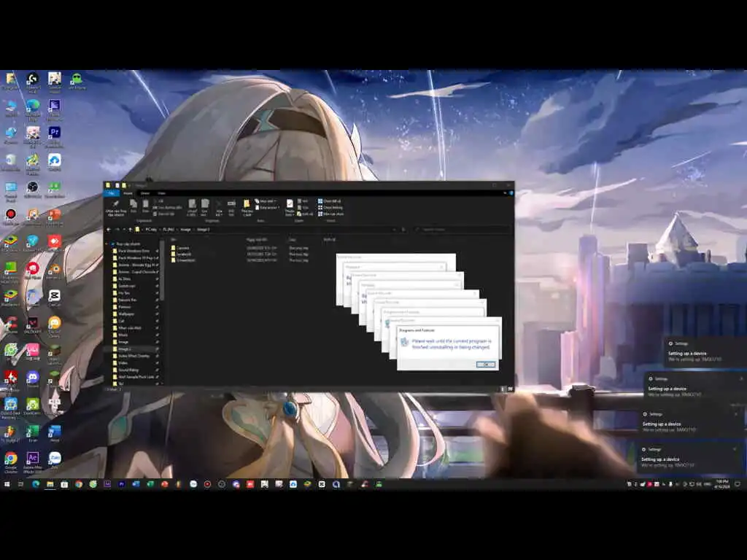The height and width of the screenshot is (560, 747).
Task: Open the recent locations dropdown arrow
Action: (124, 230)
